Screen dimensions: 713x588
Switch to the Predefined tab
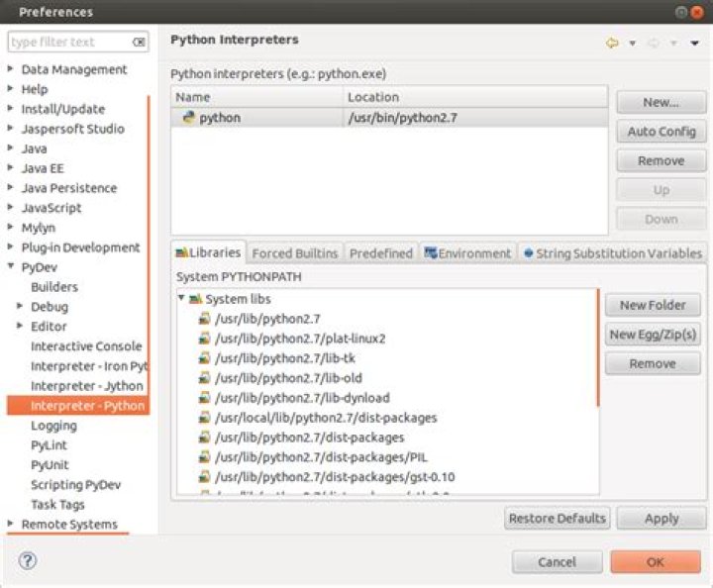point(381,253)
